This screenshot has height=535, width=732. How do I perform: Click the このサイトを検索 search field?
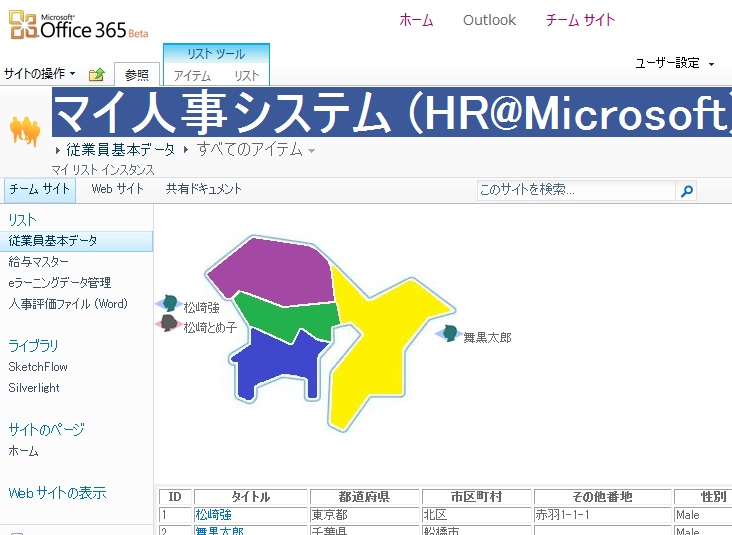point(576,190)
